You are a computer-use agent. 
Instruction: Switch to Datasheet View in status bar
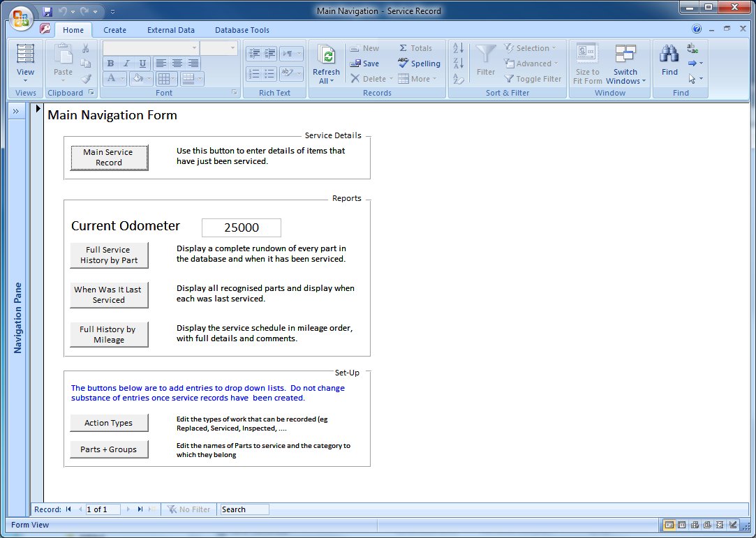[x=682, y=525]
